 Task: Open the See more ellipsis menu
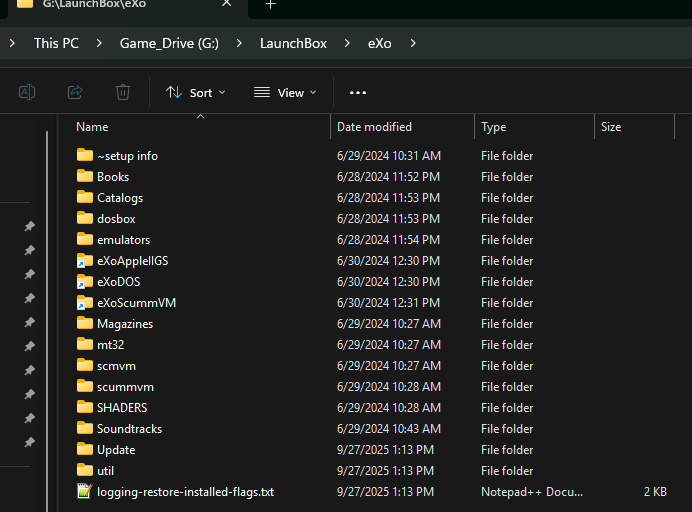[358, 92]
